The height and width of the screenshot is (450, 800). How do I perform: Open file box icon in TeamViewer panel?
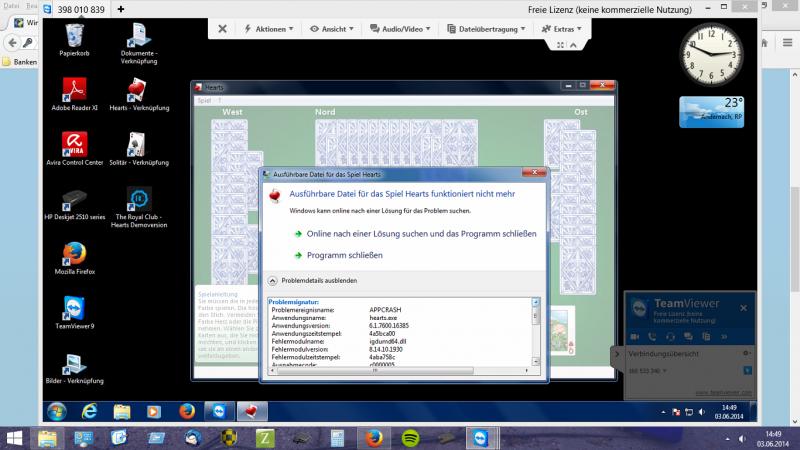tap(706, 337)
